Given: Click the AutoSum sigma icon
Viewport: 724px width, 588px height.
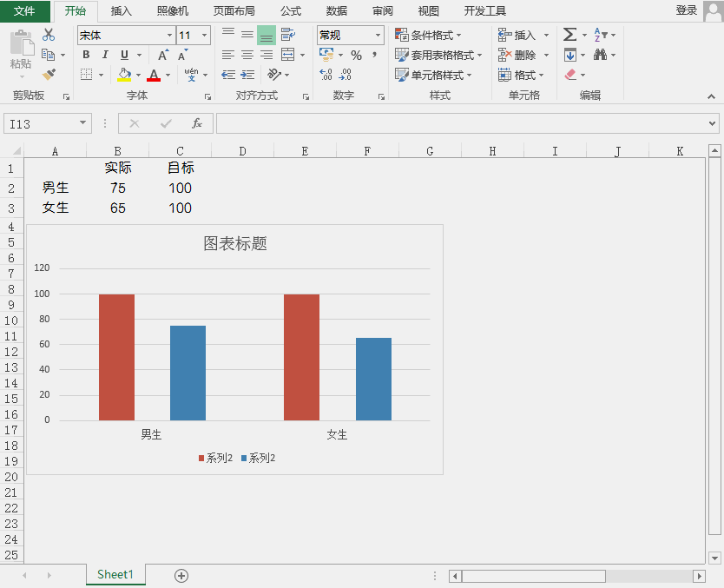Looking at the screenshot, I should (x=569, y=35).
